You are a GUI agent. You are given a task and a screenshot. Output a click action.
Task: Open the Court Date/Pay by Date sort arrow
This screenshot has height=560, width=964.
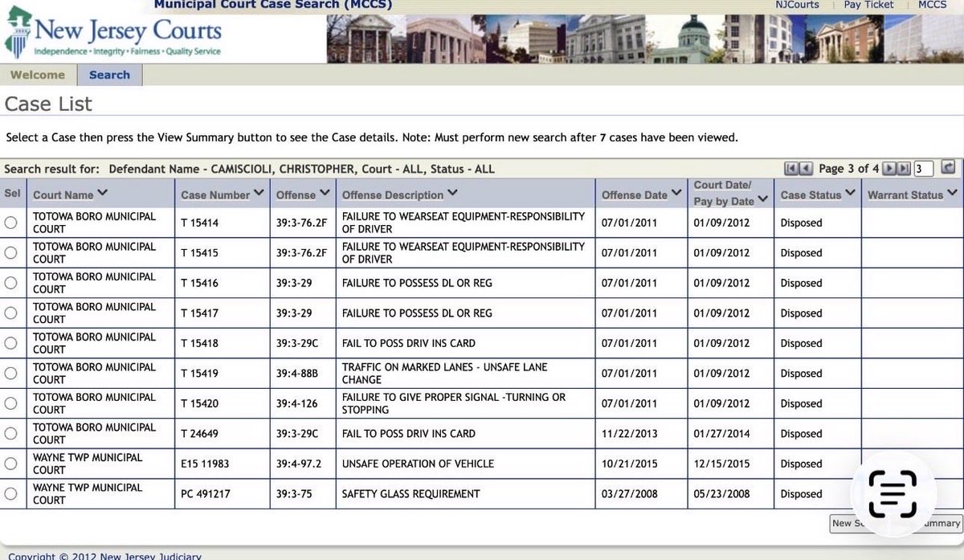click(763, 199)
